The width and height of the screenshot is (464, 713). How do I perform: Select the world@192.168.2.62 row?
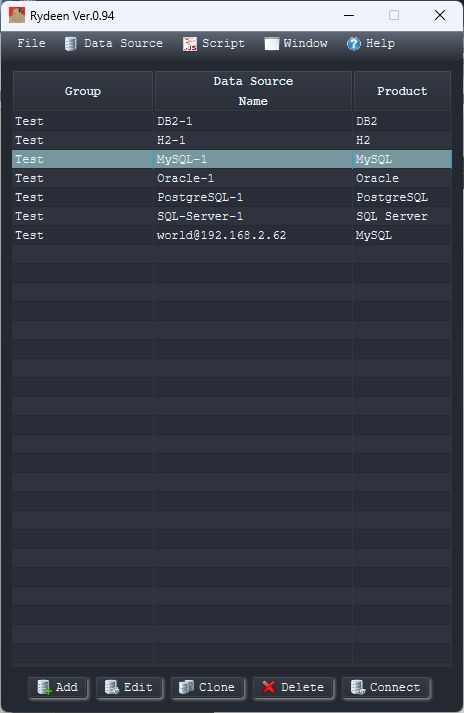tap(232, 235)
